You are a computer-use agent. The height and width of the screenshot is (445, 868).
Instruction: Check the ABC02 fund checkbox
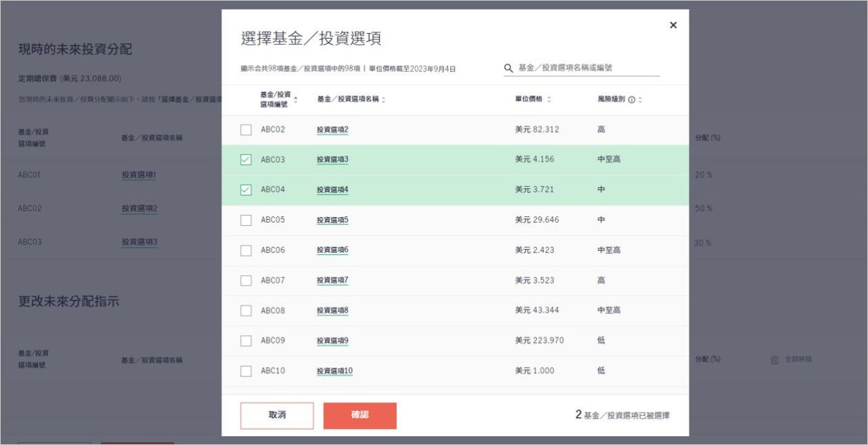pos(245,130)
